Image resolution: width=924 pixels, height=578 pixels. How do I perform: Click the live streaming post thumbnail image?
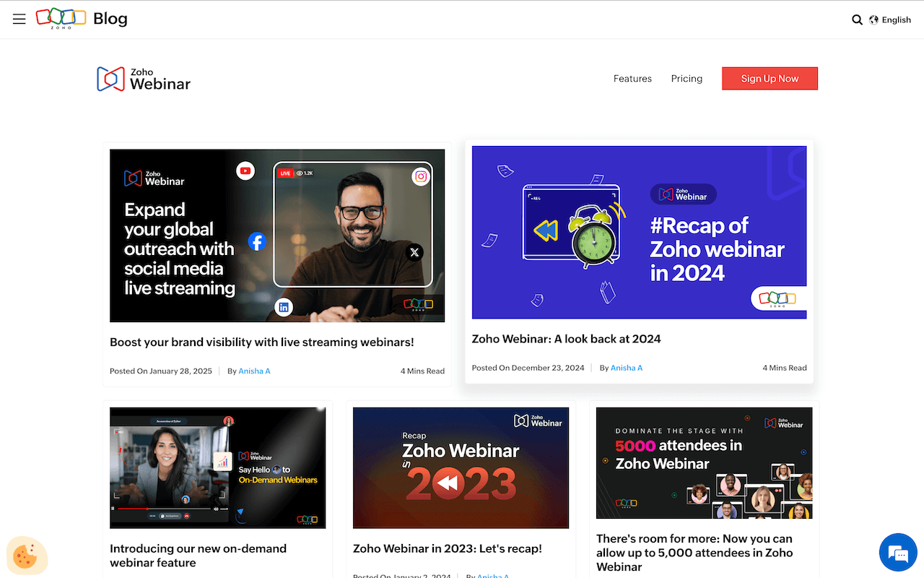click(277, 235)
